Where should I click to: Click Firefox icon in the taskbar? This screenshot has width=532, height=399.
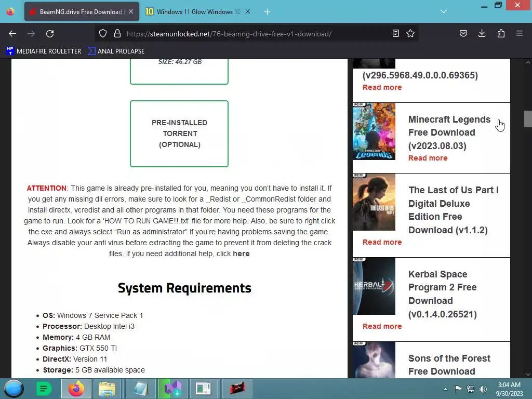point(76,389)
